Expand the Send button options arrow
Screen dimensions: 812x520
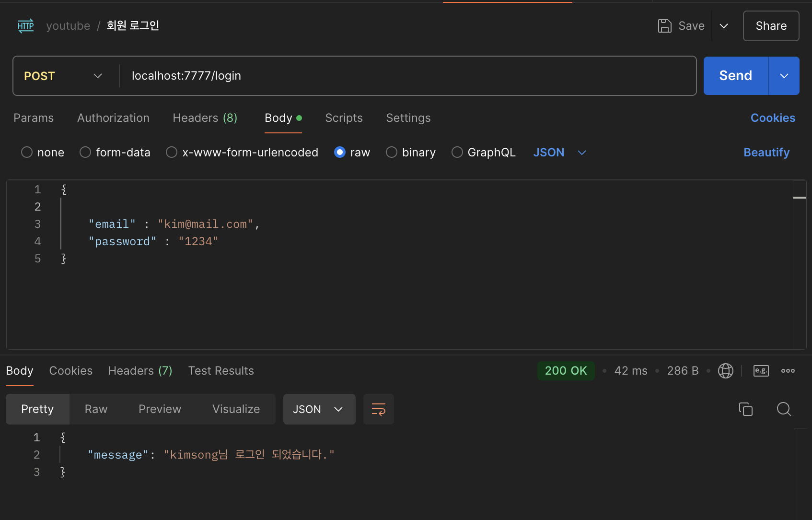click(x=784, y=76)
